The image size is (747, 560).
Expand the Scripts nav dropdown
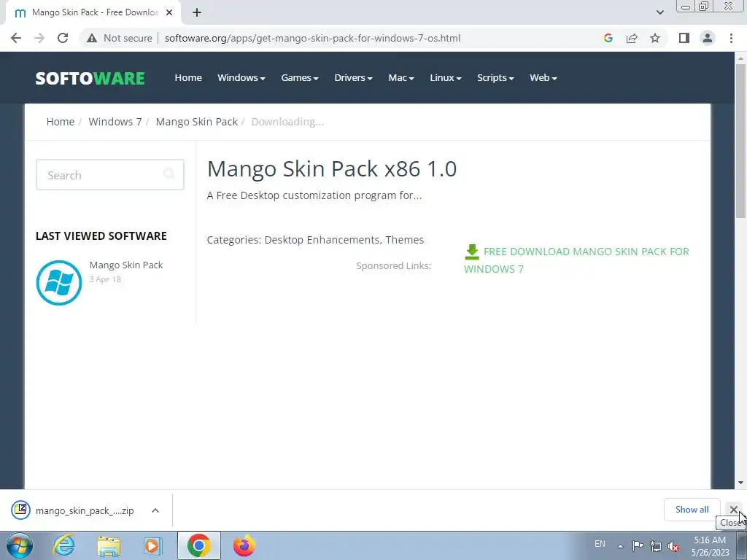[x=495, y=77]
